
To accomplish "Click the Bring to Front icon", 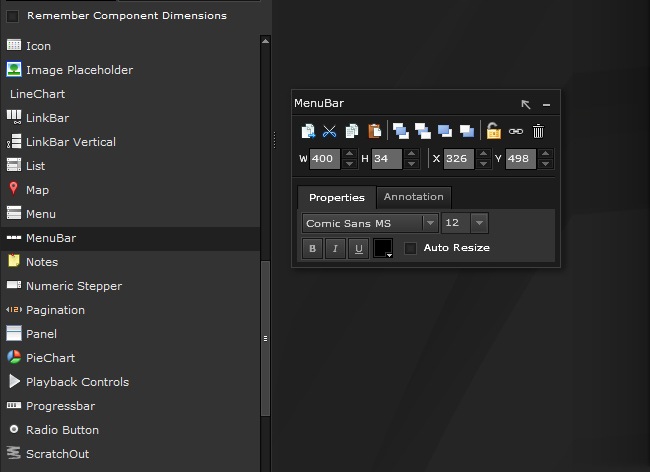I will tap(400, 131).
